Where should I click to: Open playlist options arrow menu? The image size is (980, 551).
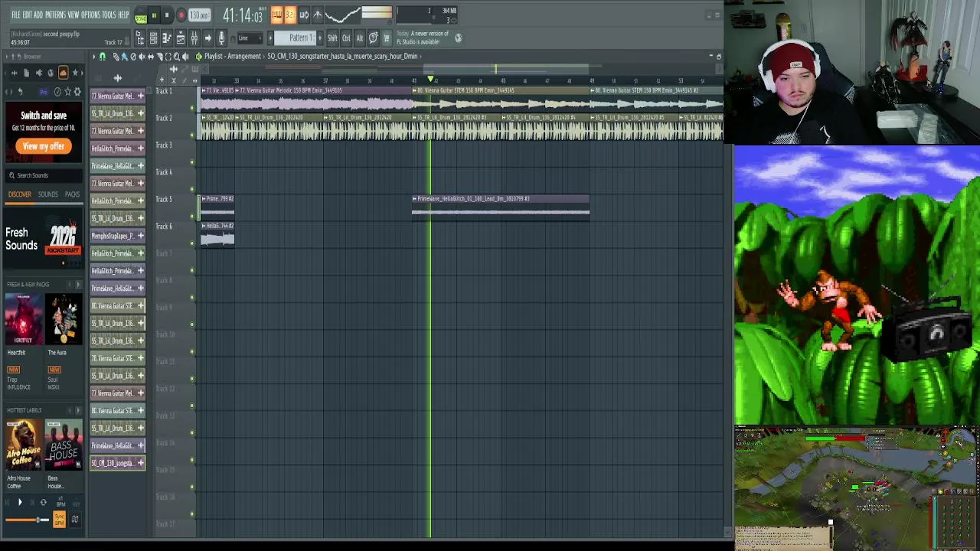[93, 57]
